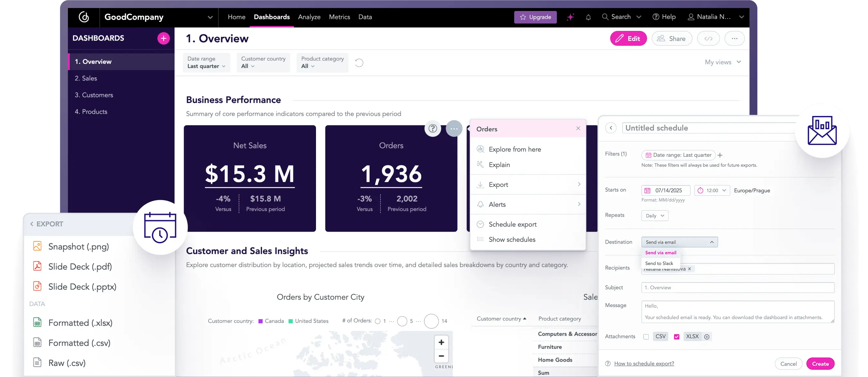Image resolution: width=868 pixels, height=377 pixels.
Task: Click the Message text area
Action: coord(738,312)
